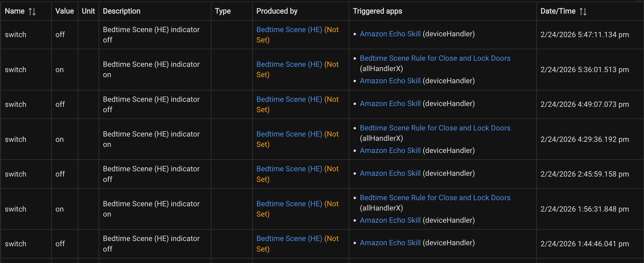Open Bedtime Scene (HE) producer in 1:44:46 row
644x263 pixels.
click(x=289, y=239)
